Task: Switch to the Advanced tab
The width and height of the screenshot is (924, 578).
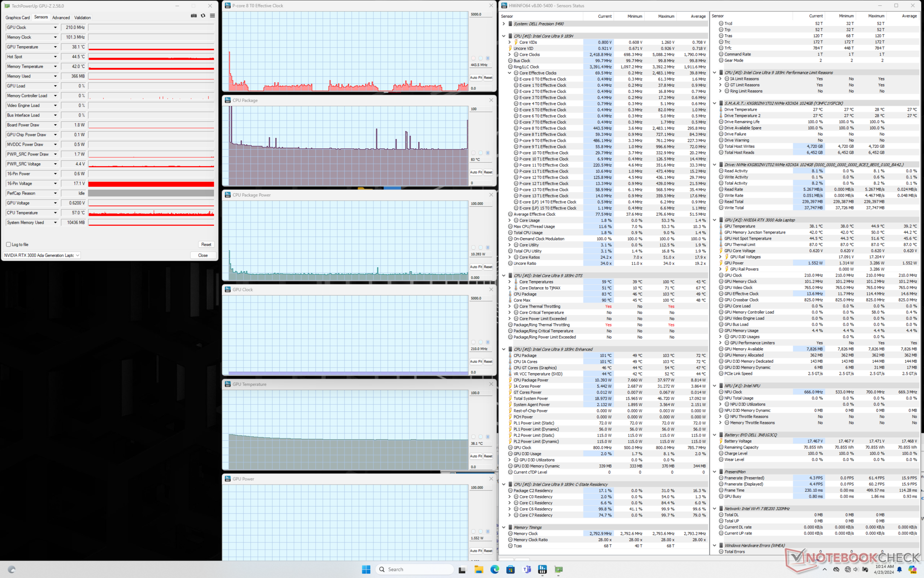Action: 61,17
